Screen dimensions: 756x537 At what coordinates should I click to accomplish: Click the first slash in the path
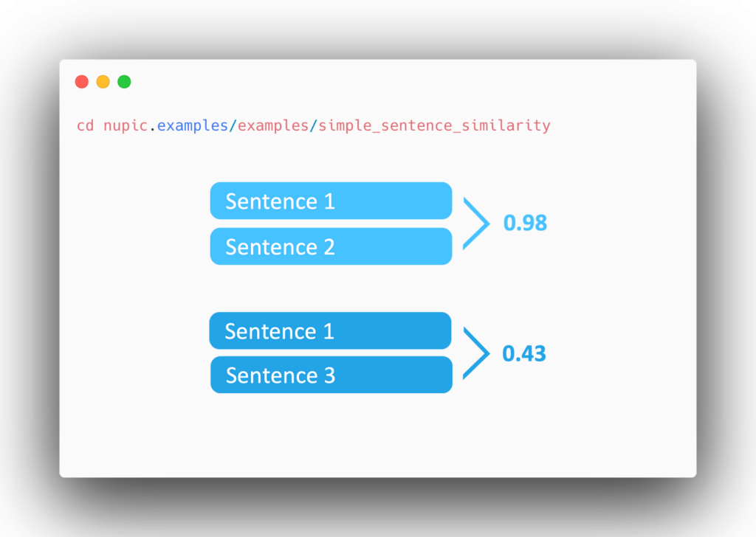pyautogui.click(x=233, y=125)
